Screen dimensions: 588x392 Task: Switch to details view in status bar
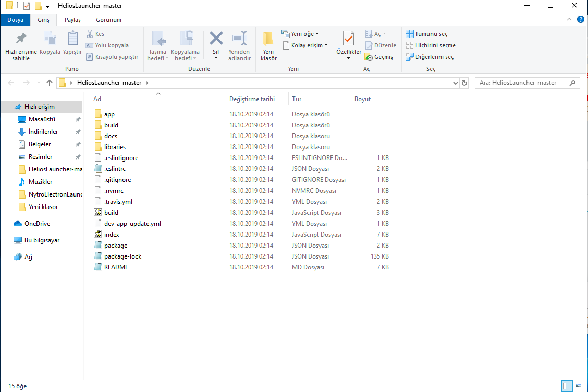(567, 386)
